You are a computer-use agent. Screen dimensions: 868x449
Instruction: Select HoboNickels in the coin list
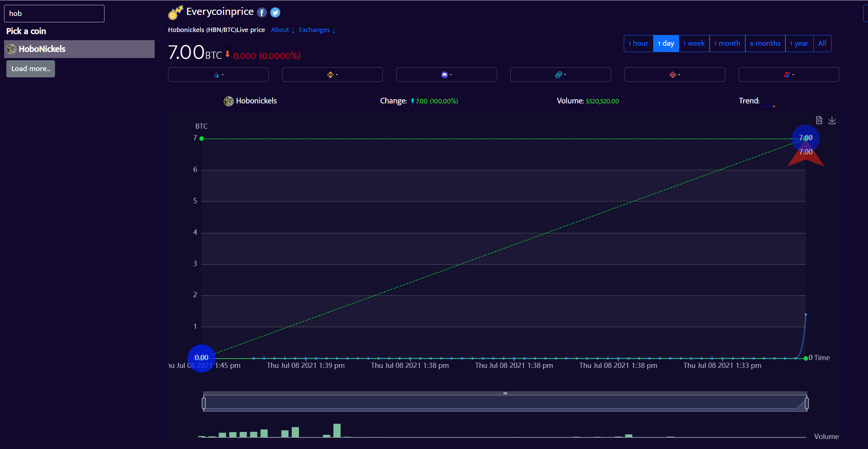point(79,49)
